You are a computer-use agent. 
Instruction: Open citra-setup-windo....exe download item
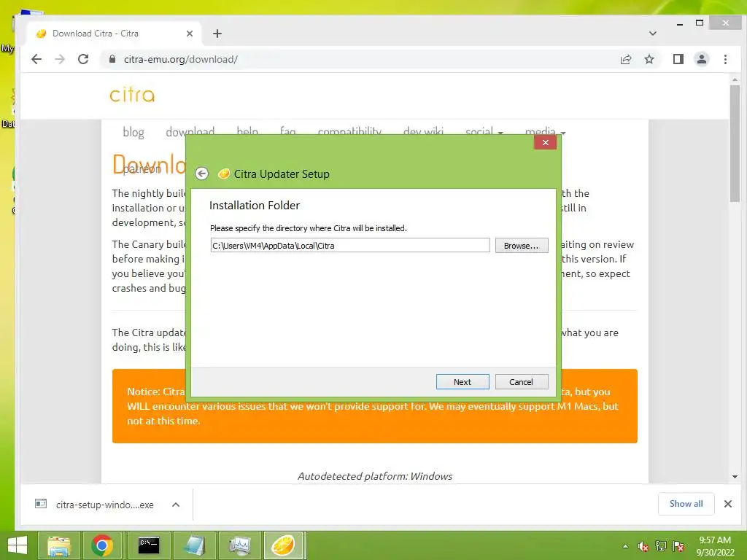(x=96, y=505)
